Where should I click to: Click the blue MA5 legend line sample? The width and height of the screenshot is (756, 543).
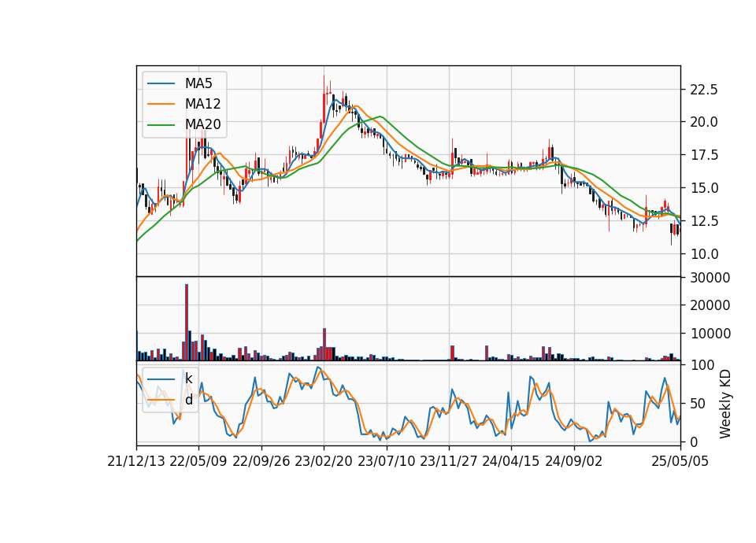coord(161,83)
